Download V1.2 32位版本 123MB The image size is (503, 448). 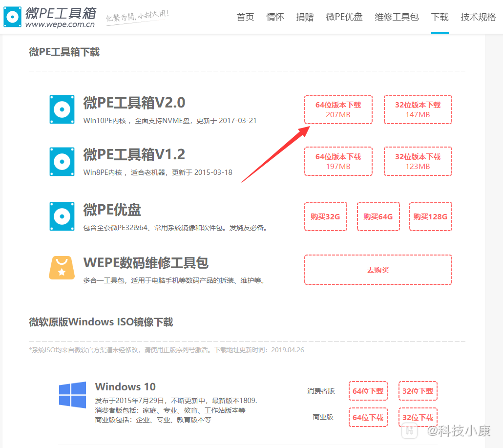coord(418,161)
